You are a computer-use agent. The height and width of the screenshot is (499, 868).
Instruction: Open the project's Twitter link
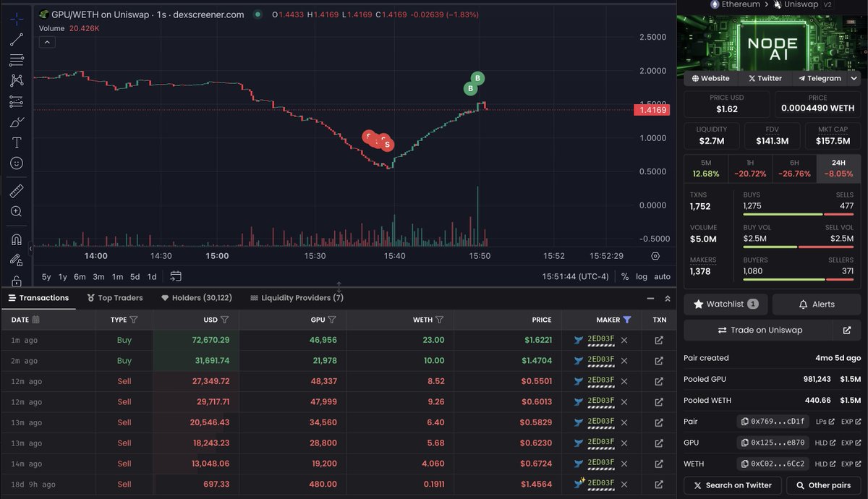[765, 78]
